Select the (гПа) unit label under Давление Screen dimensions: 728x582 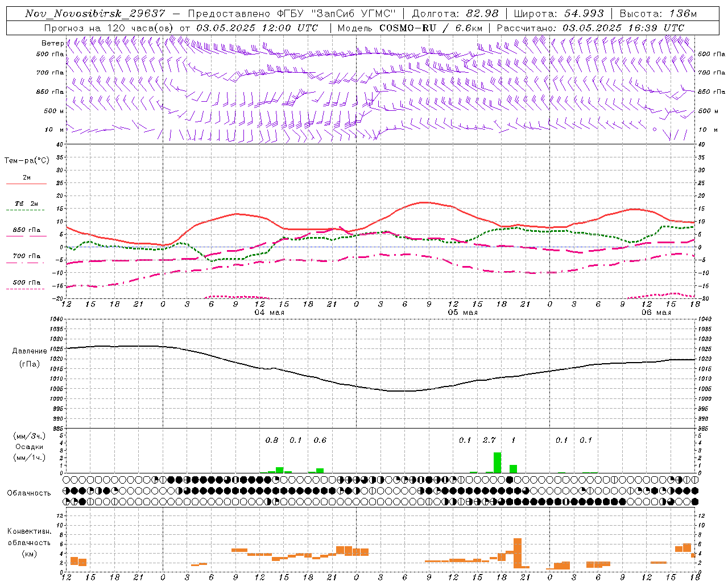coord(29,364)
